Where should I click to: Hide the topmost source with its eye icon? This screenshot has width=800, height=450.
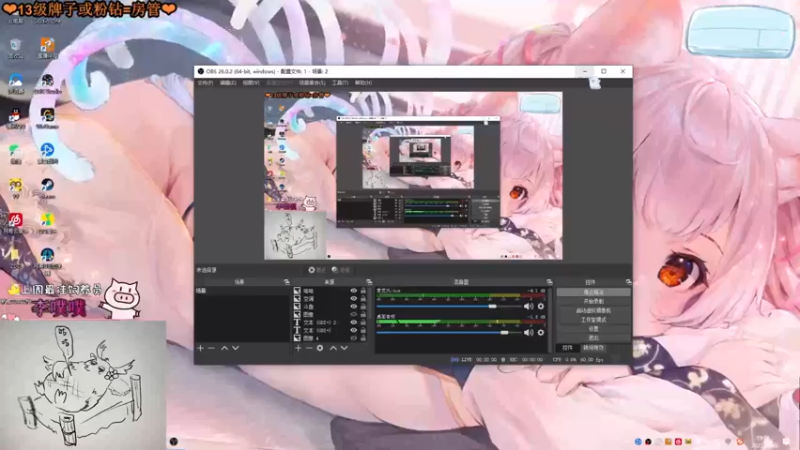[354, 291]
